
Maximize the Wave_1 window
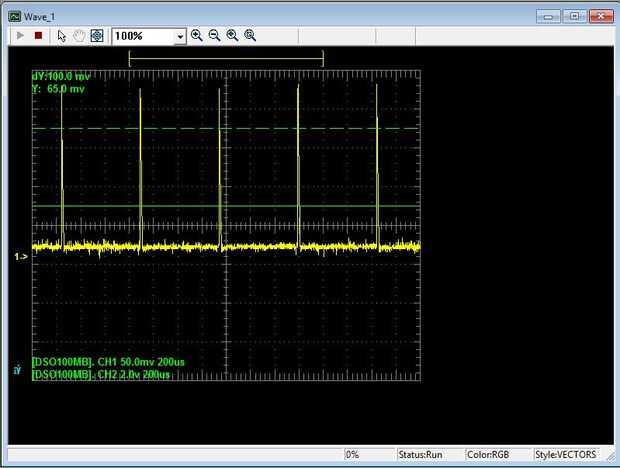(x=575, y=16)
